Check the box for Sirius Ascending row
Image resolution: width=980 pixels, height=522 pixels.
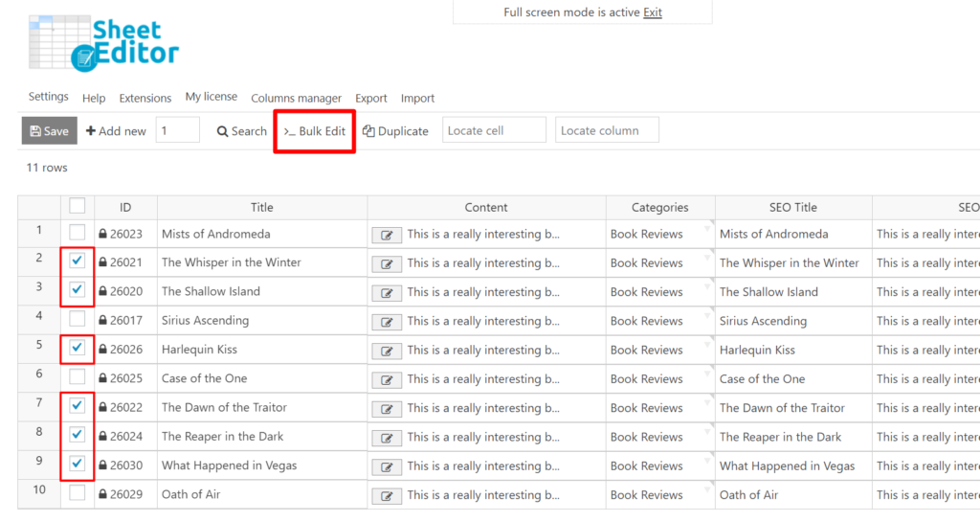point(77,319)
